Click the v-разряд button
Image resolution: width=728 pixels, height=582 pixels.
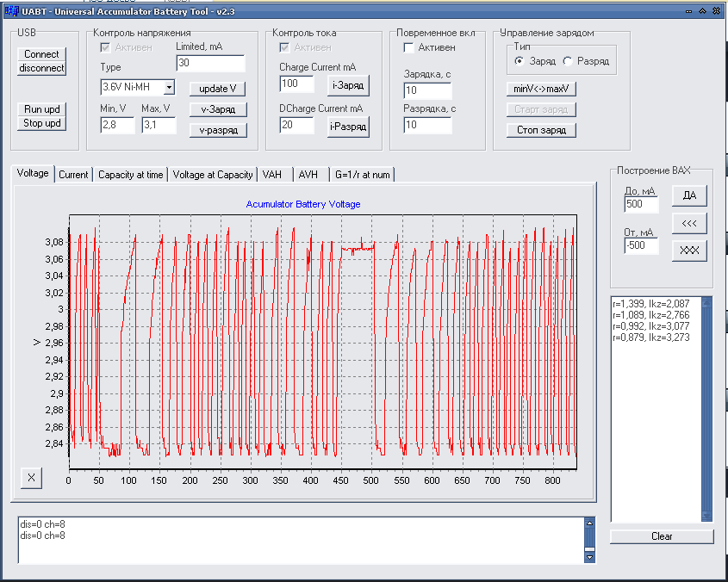(218, 130)
